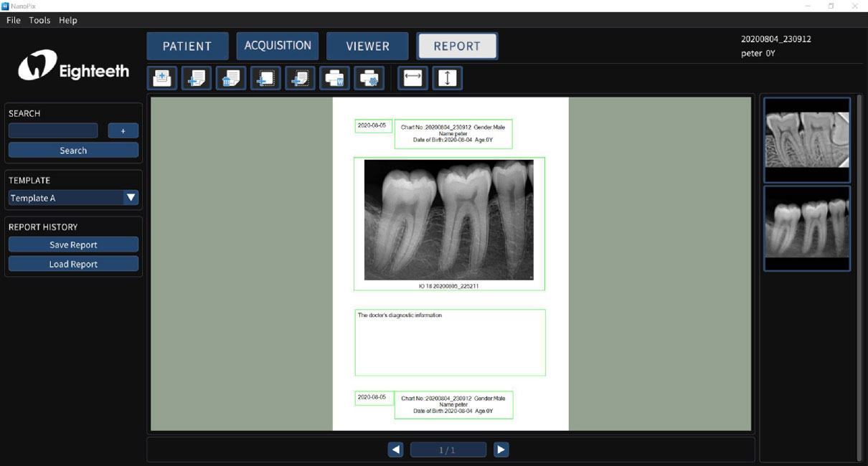Viewport: 868px width, 466px height.
Task: Load a previously saved report
Action: coord(73,263)
